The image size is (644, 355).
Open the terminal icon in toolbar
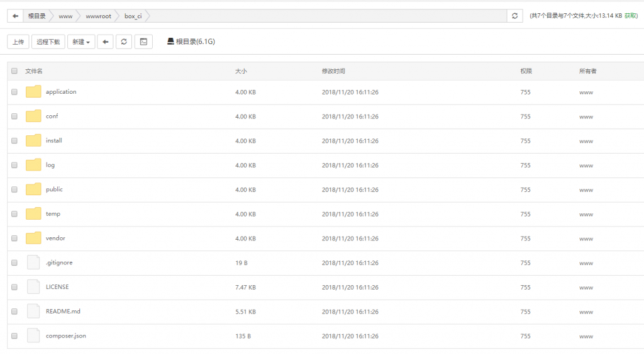tap(143, 42)
